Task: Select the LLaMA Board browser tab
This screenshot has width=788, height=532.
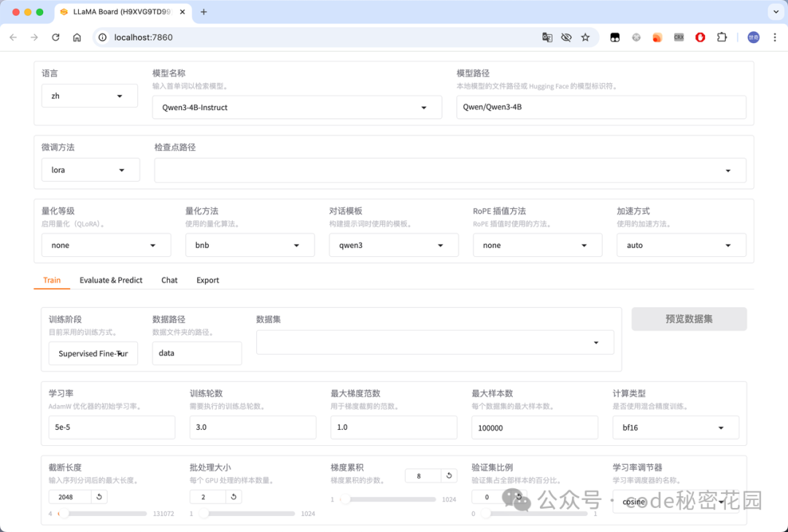Action: 122,12
